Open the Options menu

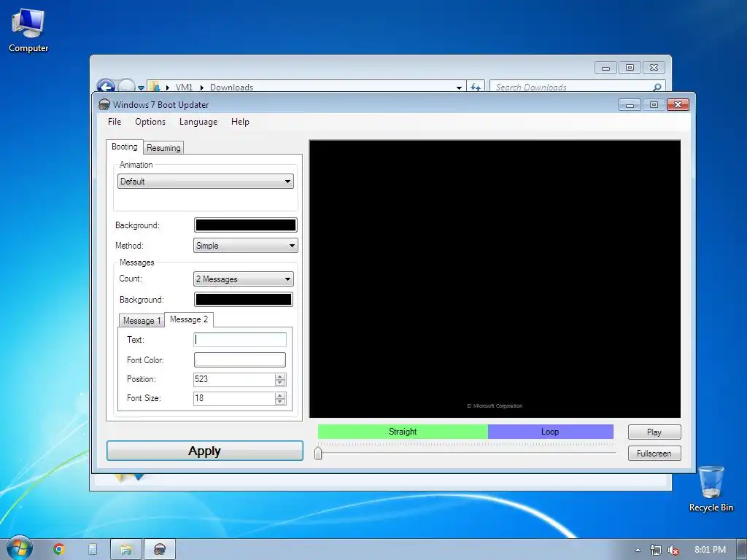[150, 122]
